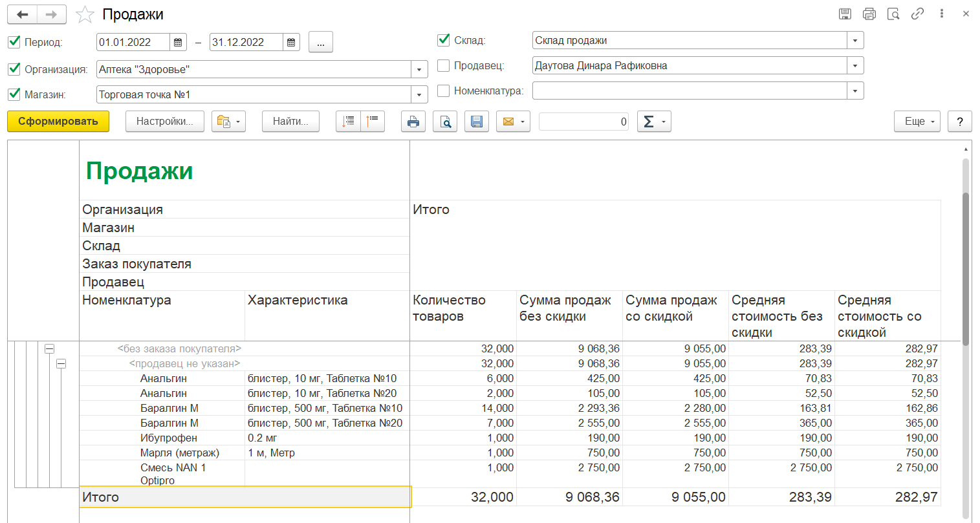Open the sum Σ function dropdown menu

tap(654, 122)
